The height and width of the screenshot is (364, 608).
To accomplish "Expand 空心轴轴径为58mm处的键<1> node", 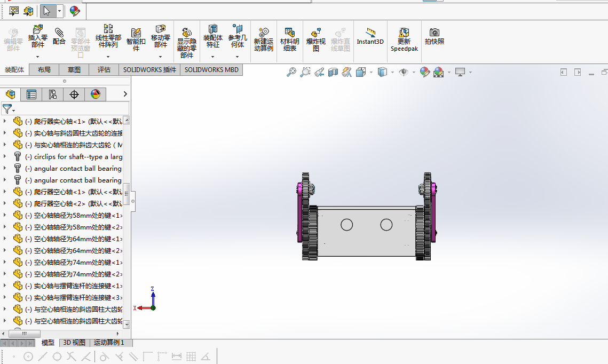I will (x=5, y=215).
